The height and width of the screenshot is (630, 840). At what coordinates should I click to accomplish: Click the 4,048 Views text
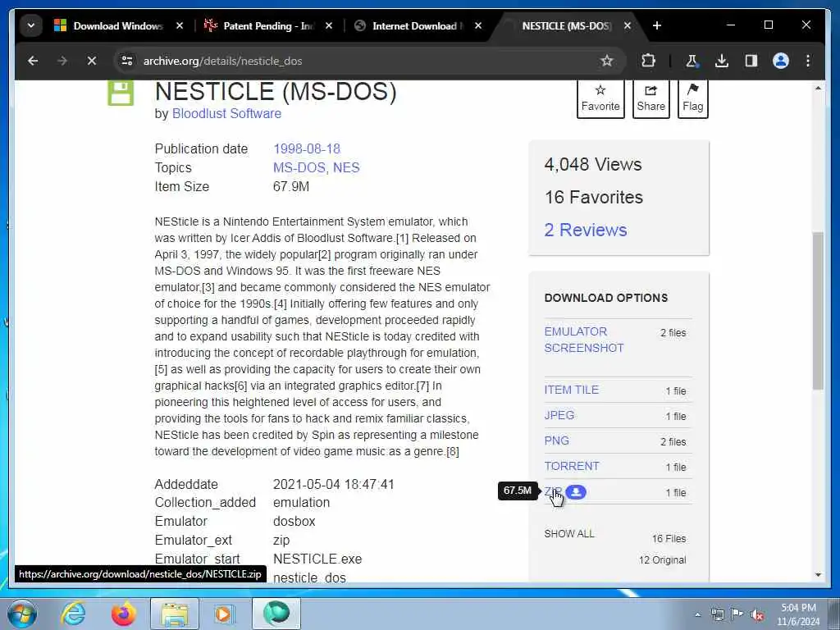593,164
